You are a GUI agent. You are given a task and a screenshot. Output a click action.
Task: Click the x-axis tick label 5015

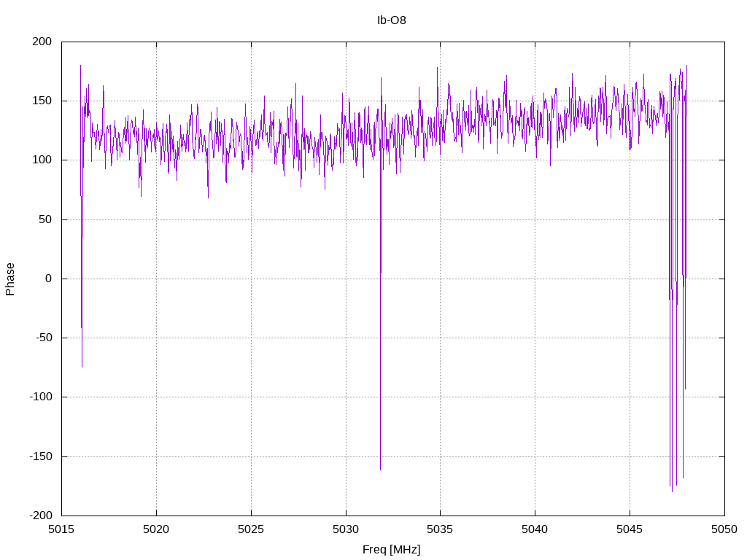(x=61, y=529)
